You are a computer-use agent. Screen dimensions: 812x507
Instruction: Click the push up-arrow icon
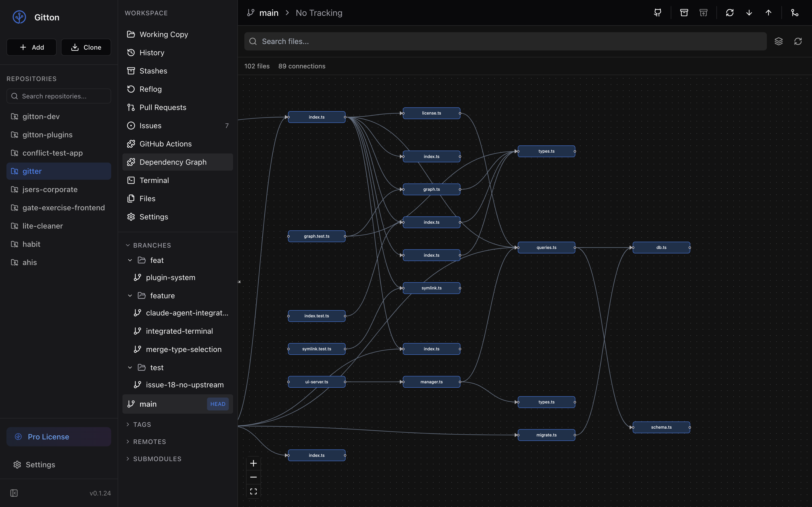pyautogui.click(x=769, y=13)
